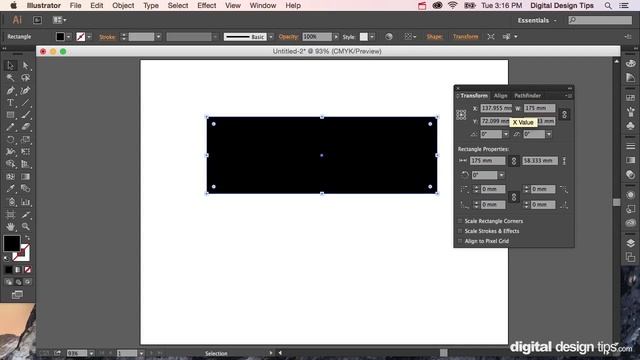Screen dimensions: 640x360
Task: Select the Rotate tool
Action: pyautogui.click(x=10, y=140)
